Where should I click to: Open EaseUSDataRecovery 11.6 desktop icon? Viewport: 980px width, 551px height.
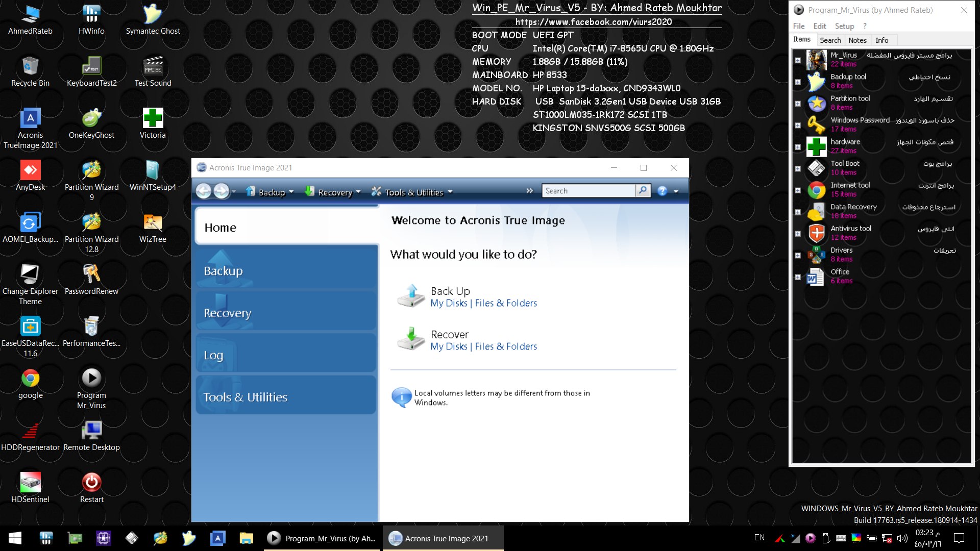pyautogui.click(x=30, y=337)
